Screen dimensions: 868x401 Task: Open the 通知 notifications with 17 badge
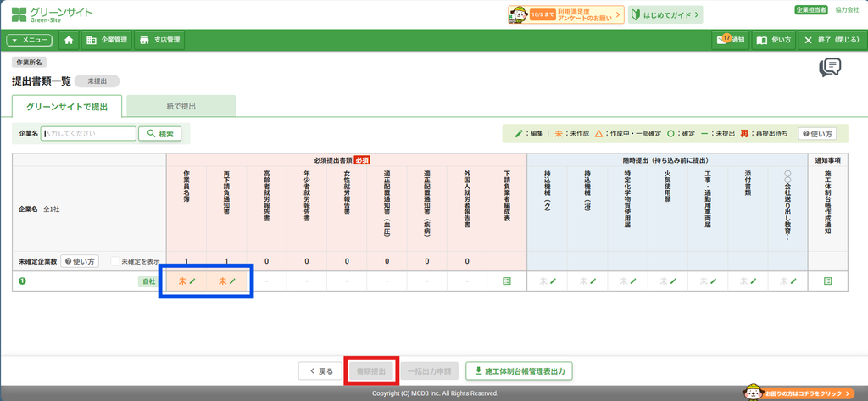coord(731,40)
